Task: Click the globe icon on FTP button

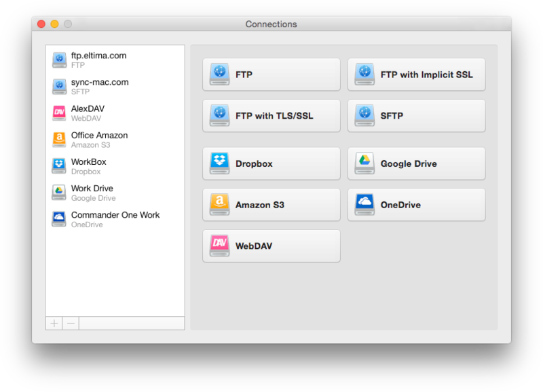Action: coord(219,74)
